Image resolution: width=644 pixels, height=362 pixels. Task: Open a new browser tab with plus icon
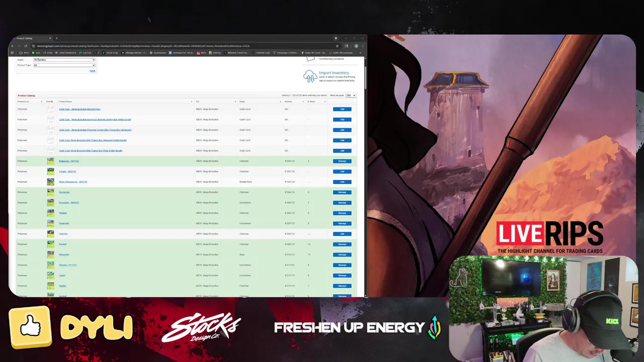pyautogui.click(x=56, y=38)
